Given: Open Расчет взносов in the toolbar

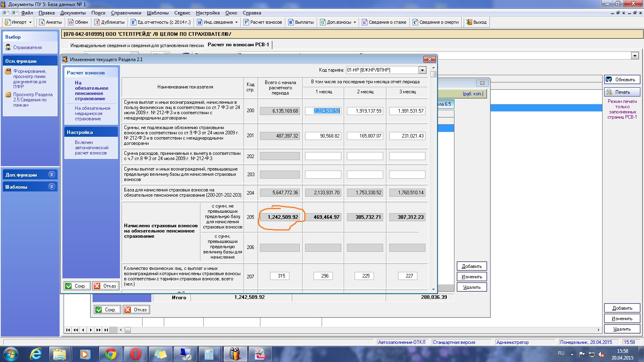Looking at the screenshot, I should (262, 22).
